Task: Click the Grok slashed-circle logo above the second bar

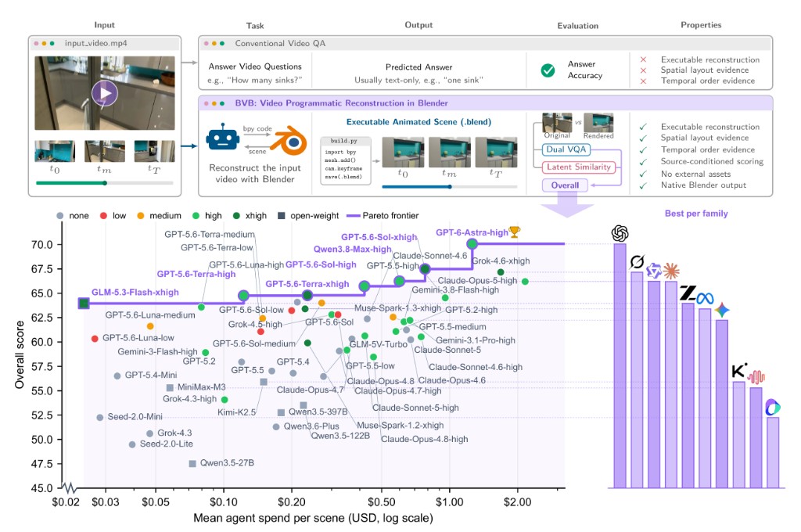Action: [x=637, y=262]
